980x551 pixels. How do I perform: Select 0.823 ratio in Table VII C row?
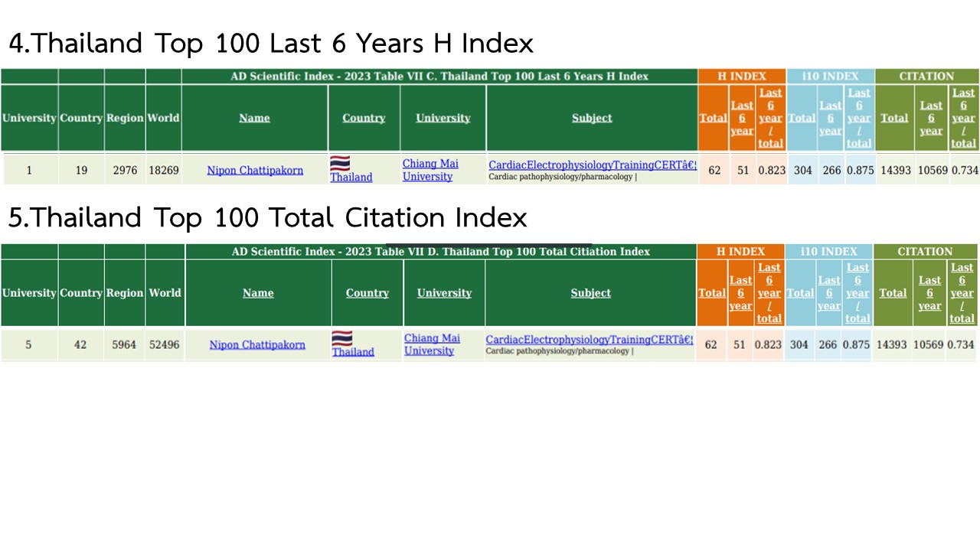[771, 170]
